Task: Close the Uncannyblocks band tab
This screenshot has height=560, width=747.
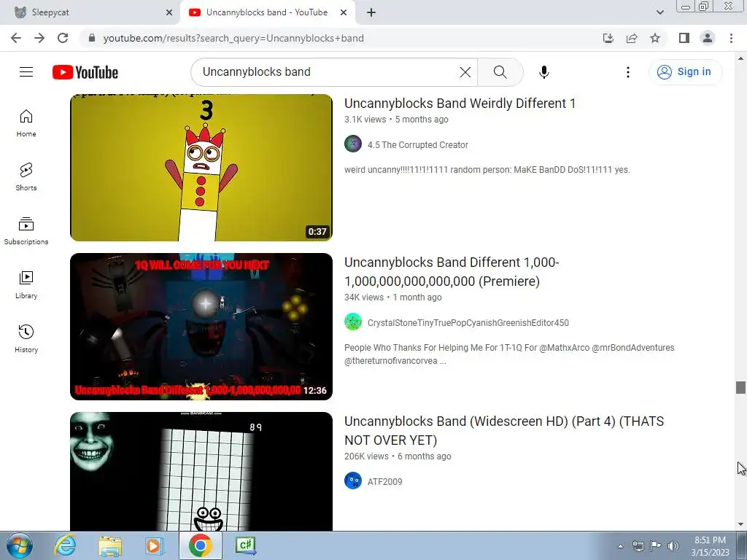Action: [x=344, y=12]
